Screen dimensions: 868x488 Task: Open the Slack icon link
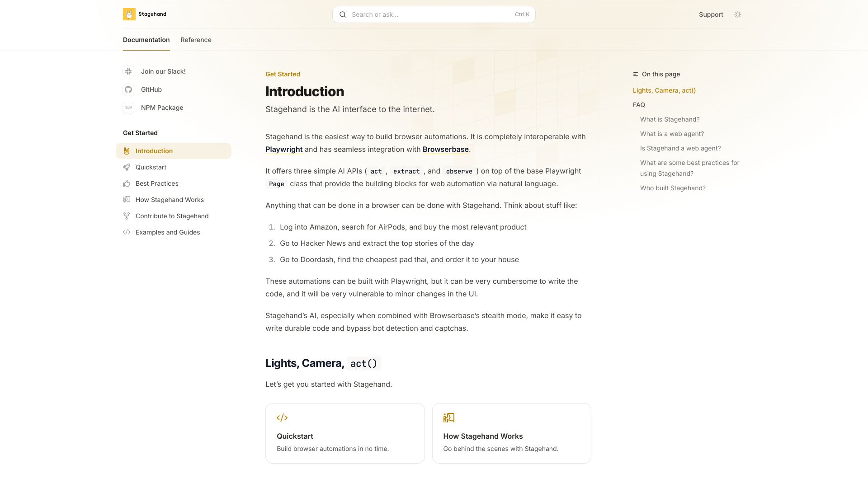click(x=128, y=71)
